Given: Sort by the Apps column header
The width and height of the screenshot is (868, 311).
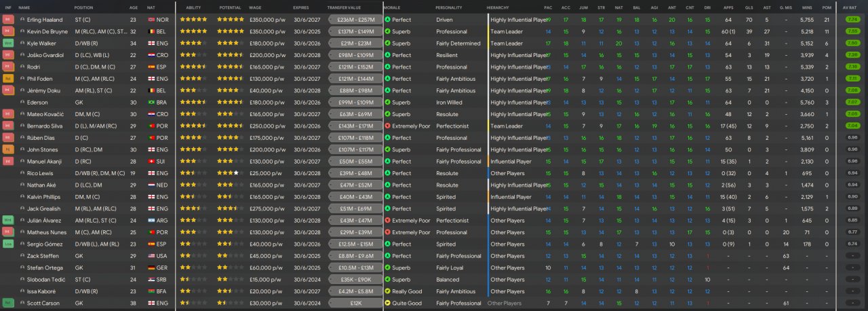Looking at the screenshot, I should coord(728,7).
